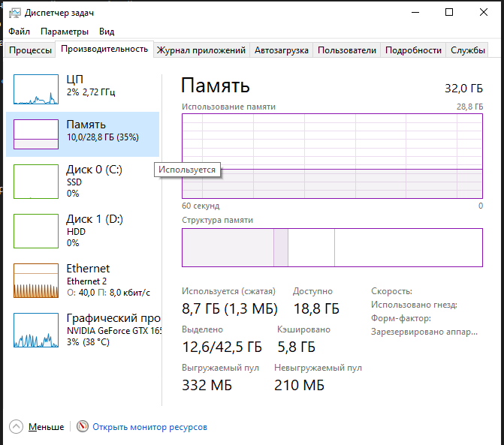Click the Структура памяти composition bar

point(332,248)
